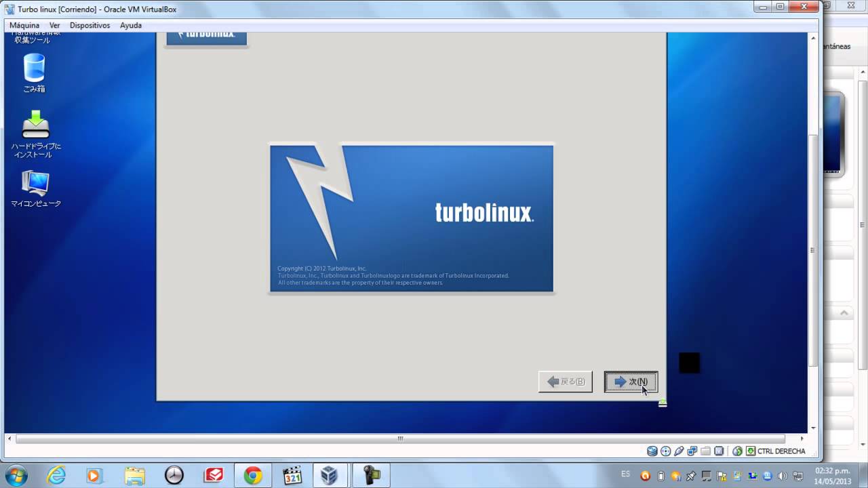868x488 pixels.
Task: Click the turbolinux logo at installer top
Action: pos(207,39)
